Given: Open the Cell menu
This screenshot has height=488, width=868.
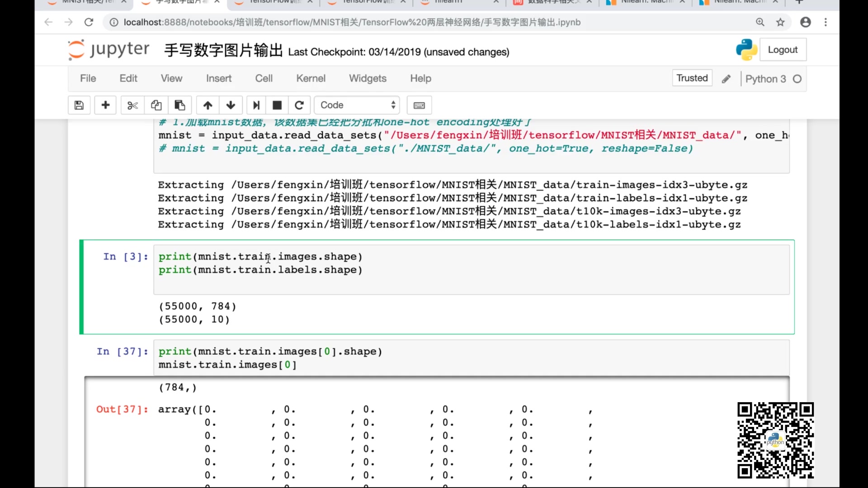Looking at the screenshot, I should coord(264,79).
